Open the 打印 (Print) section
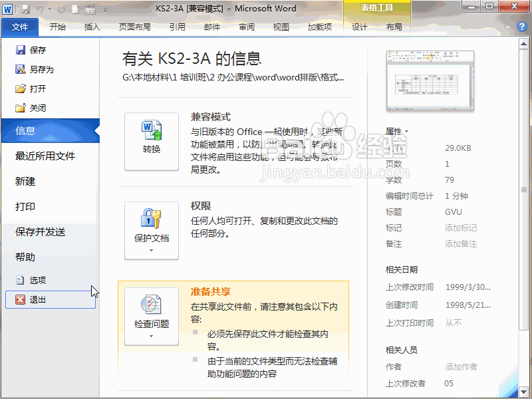 (25, 206)
